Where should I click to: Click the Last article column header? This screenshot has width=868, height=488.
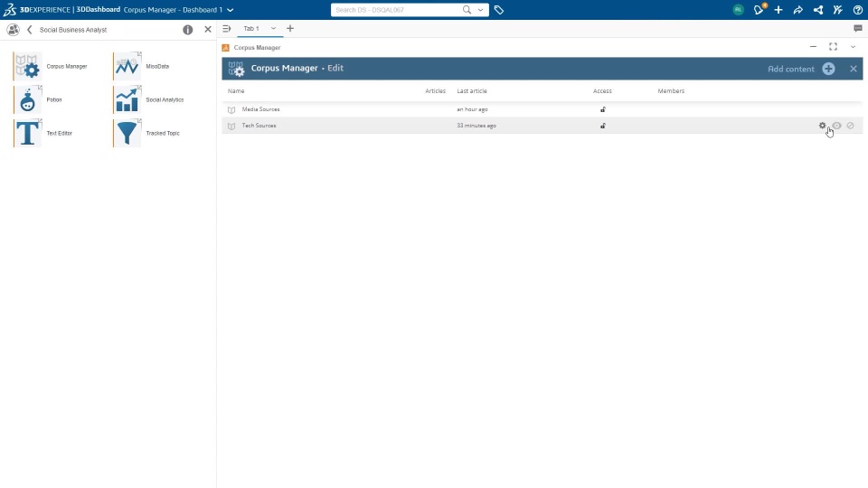pyautogui.click(x=472, y=90)
